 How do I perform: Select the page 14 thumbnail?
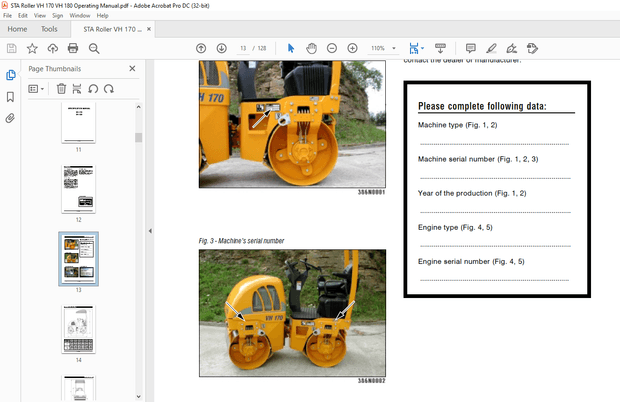[x=78, y=328]
